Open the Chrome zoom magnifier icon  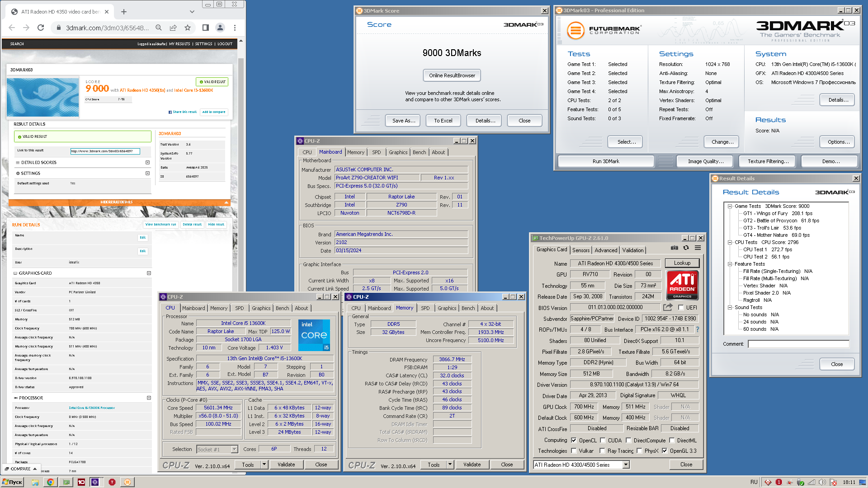pyautogui.click(x=159, y=28)
